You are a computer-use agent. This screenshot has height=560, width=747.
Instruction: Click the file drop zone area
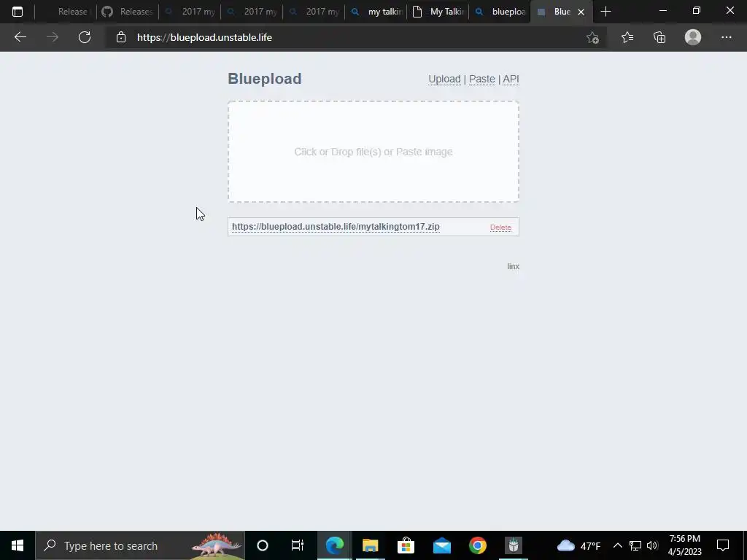click(373, 152)
